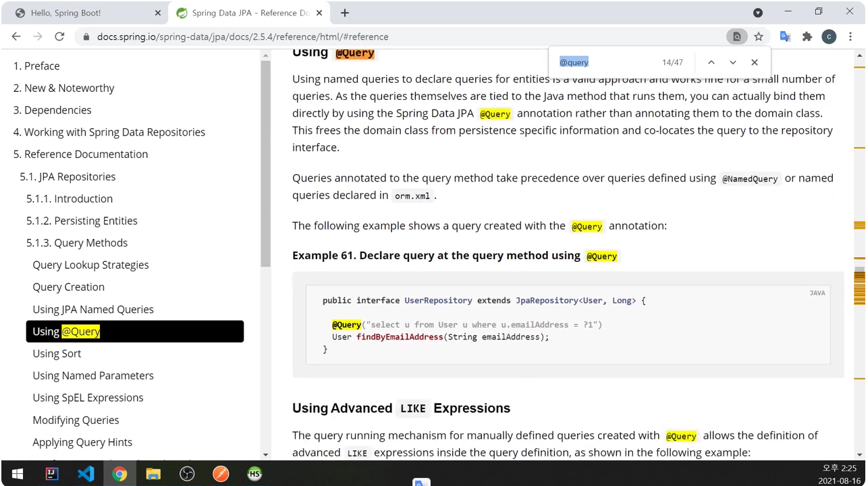Open Using Sort in sidebar

click(57, 354)
